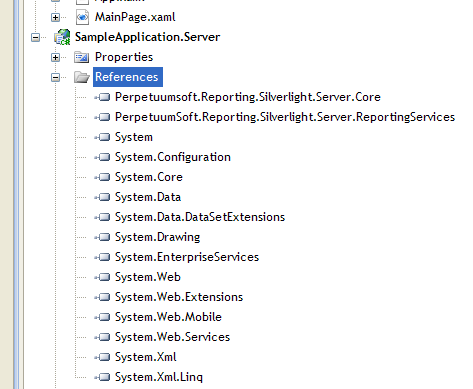Screen dimensions: 473x389
Task: Click the Properties folder icon
Action: tap(82, 57)
